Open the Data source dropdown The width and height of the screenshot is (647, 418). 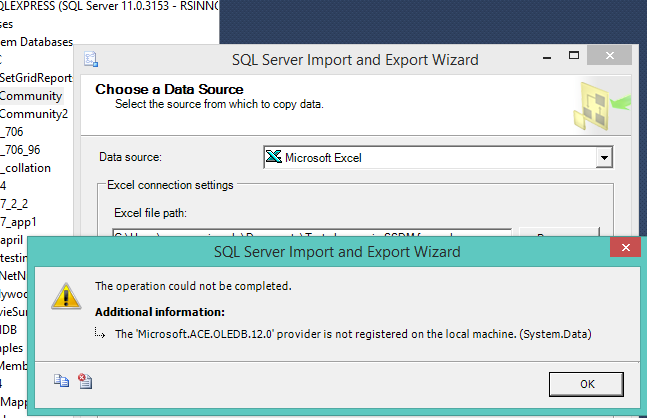pyautogui.click(x=603, y=157)
